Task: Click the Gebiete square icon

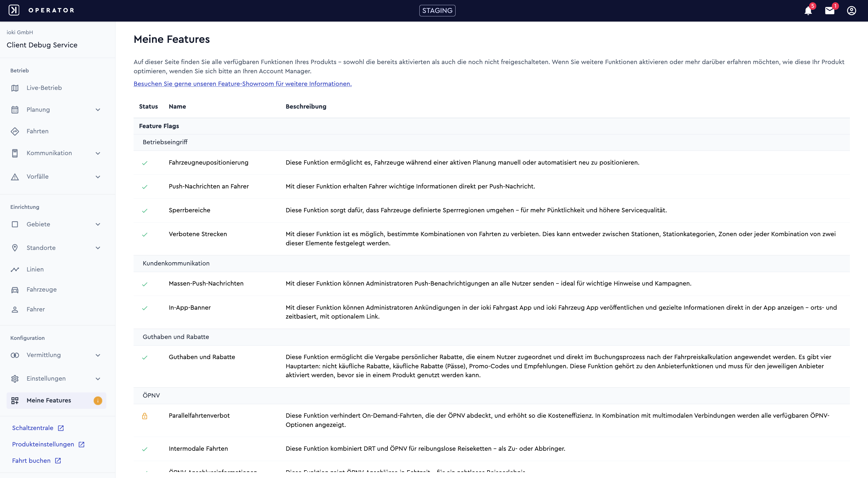Action: pos(15,225)
